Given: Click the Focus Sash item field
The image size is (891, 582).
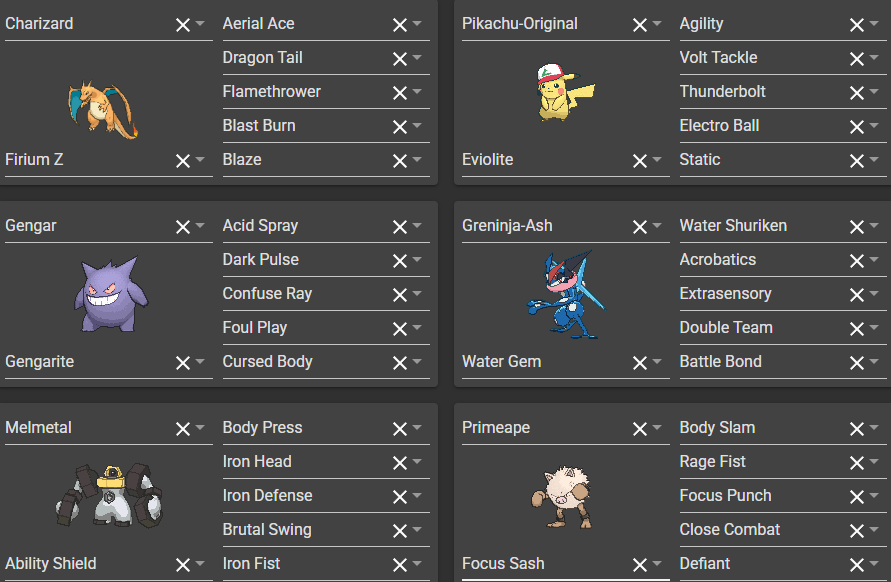Looking at the screenshot, I should (540, 564).
